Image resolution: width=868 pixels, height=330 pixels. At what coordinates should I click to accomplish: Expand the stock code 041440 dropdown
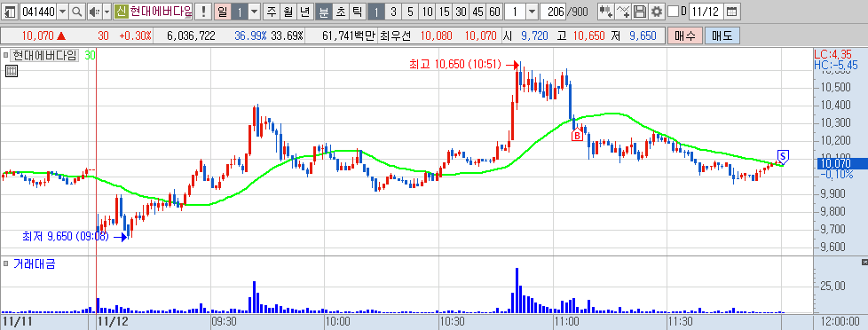coord(62,11)
